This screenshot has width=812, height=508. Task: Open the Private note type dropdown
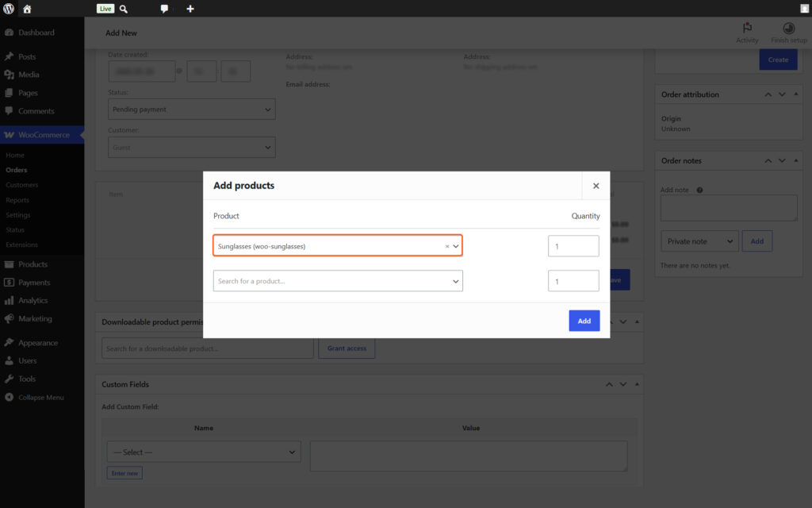point(699,241)
